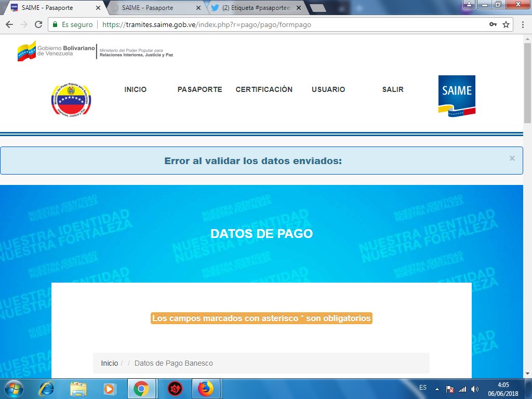
Task: Click SALIR to log out
Action: coord(393,89)
